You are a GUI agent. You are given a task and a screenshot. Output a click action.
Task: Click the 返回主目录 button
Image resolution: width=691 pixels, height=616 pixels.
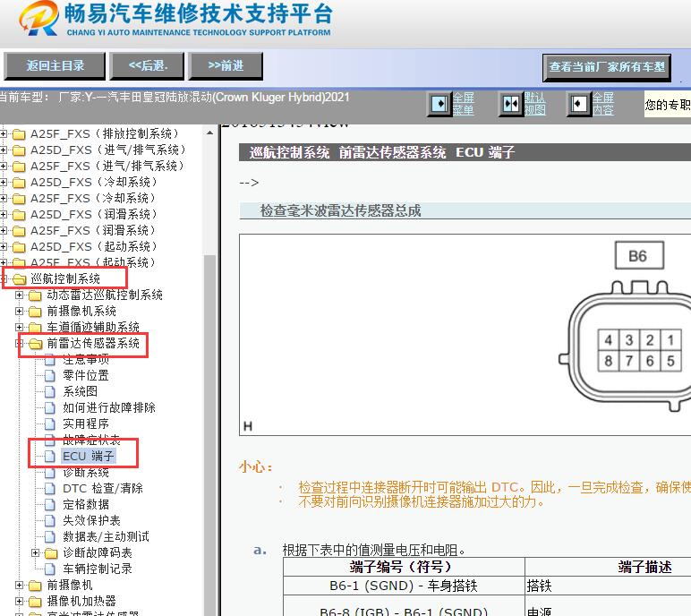[x=55, y=65]
